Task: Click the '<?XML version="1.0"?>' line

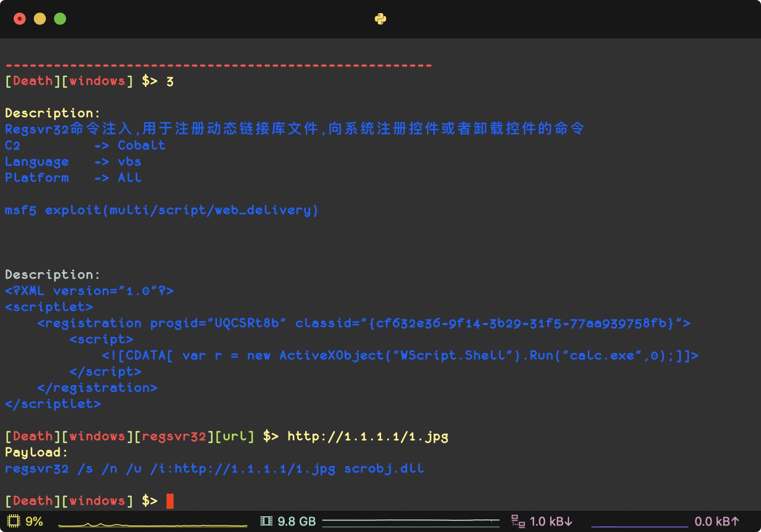Action: 89,291
